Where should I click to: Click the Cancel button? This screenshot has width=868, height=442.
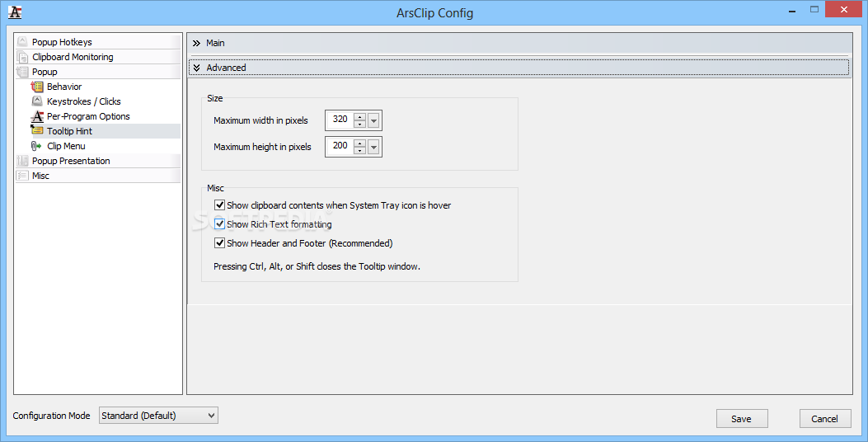(825, 419)
